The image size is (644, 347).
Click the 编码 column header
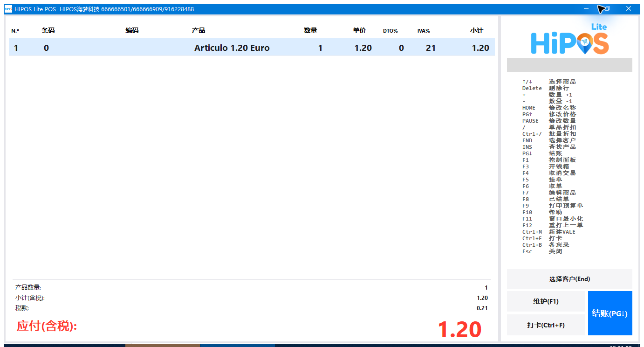coord(132,31)
